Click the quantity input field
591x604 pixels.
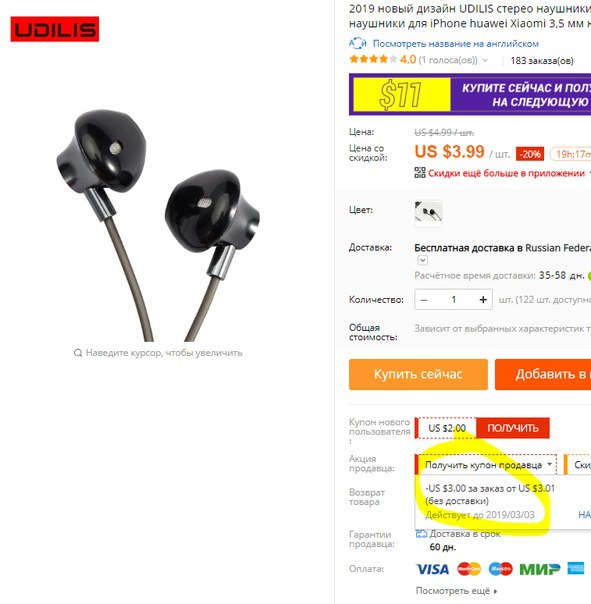click(453, 300)
